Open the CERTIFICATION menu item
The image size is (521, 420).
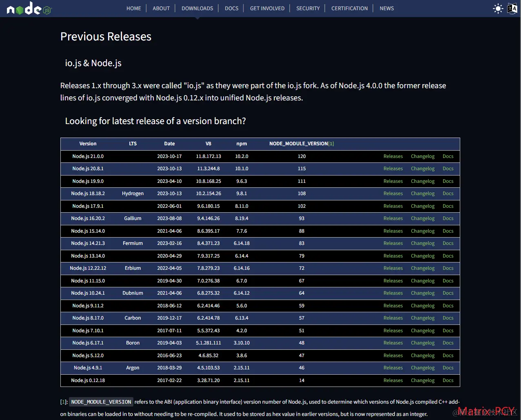350,8
